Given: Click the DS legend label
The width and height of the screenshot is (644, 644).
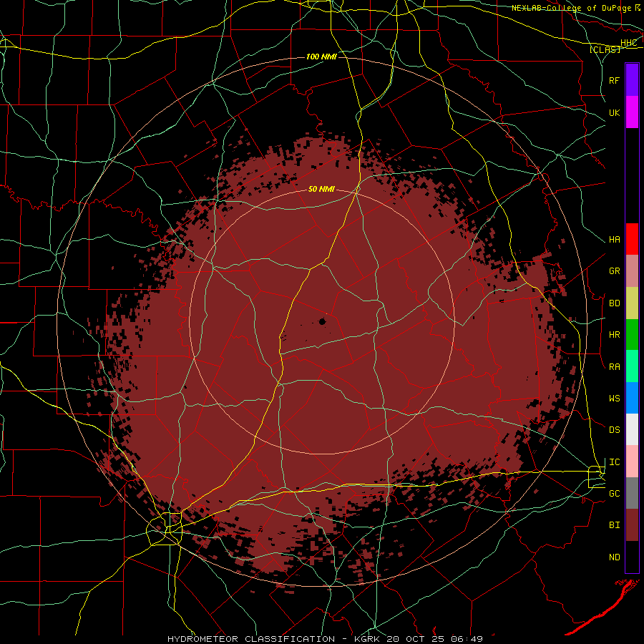Looking at the screenshot, I should pos(615,430).
